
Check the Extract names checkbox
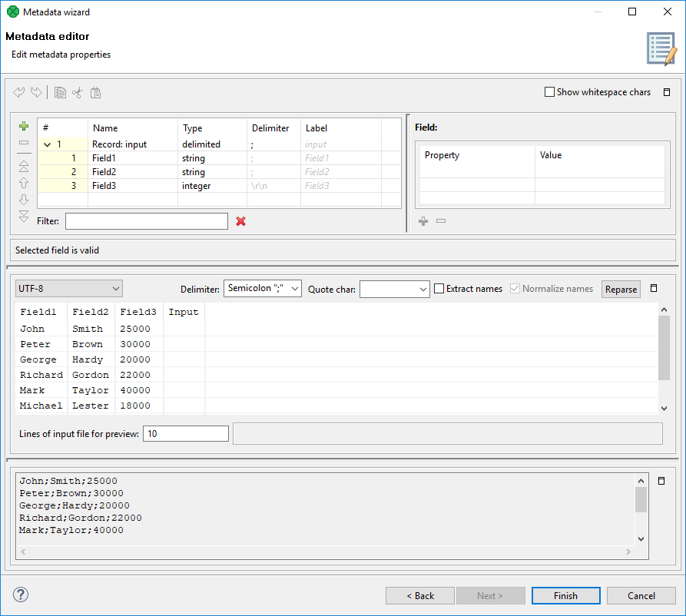point(439,289)
